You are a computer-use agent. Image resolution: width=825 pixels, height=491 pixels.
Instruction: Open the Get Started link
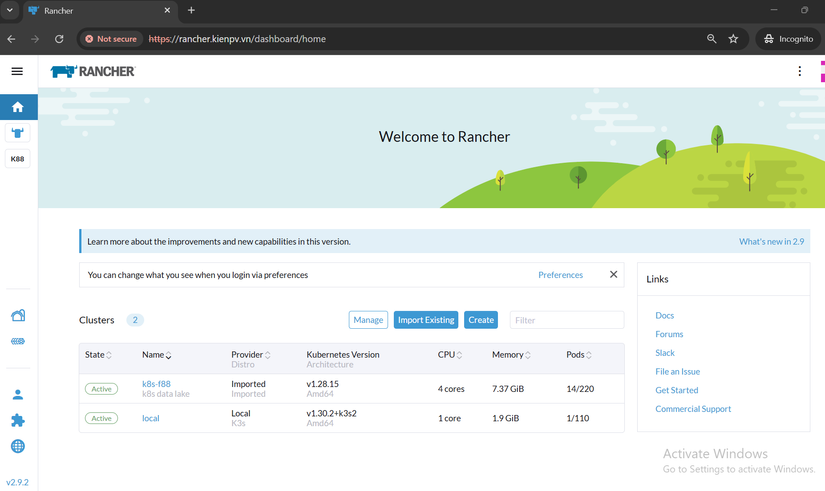[677, 390]
